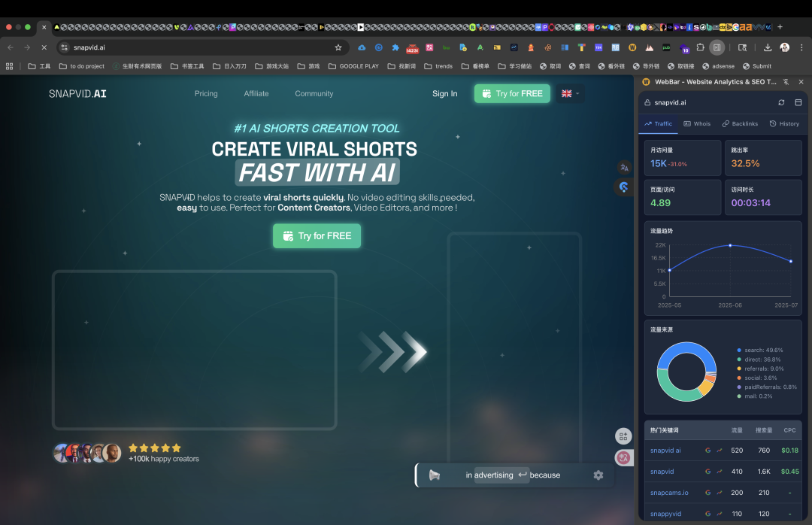
Task: Click the speaker icon on caption bar
Action: point(435,475)
